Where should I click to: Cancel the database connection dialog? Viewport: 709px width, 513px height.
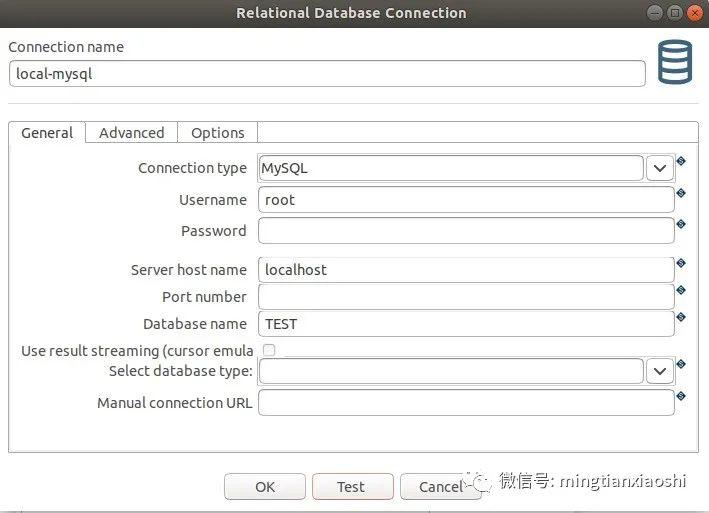(440, 487)
